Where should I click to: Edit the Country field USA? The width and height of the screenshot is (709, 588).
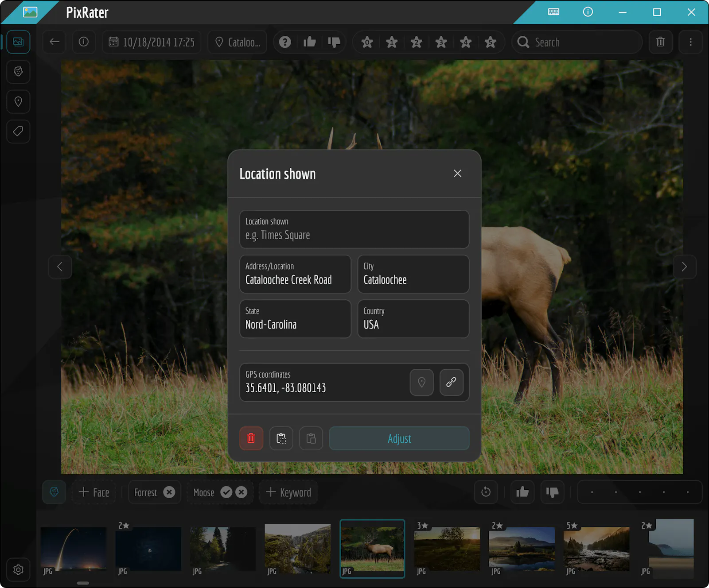click(413, 319)
